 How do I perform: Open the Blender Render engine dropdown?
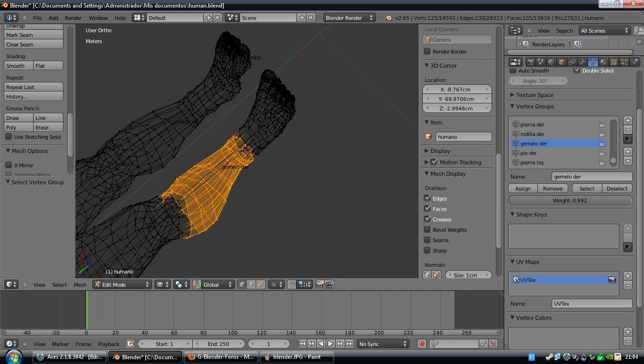pos(349,18)
